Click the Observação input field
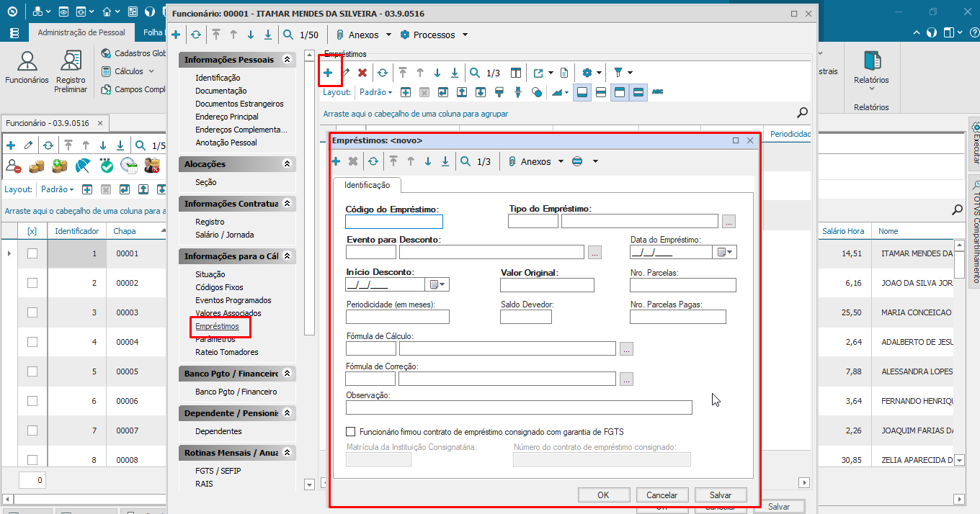Image resolution: width=980 pixels, height=514 pixels. point(519,407)
